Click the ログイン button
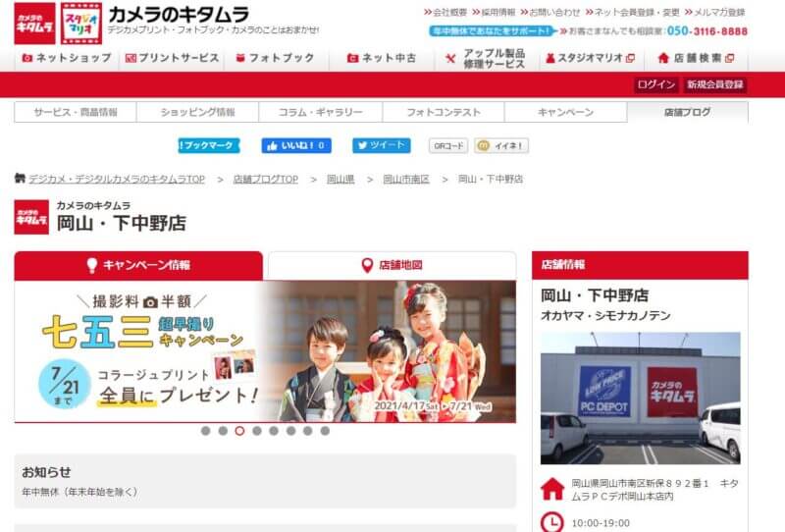This screenshot has width=785, height=532. coord(655,84)
